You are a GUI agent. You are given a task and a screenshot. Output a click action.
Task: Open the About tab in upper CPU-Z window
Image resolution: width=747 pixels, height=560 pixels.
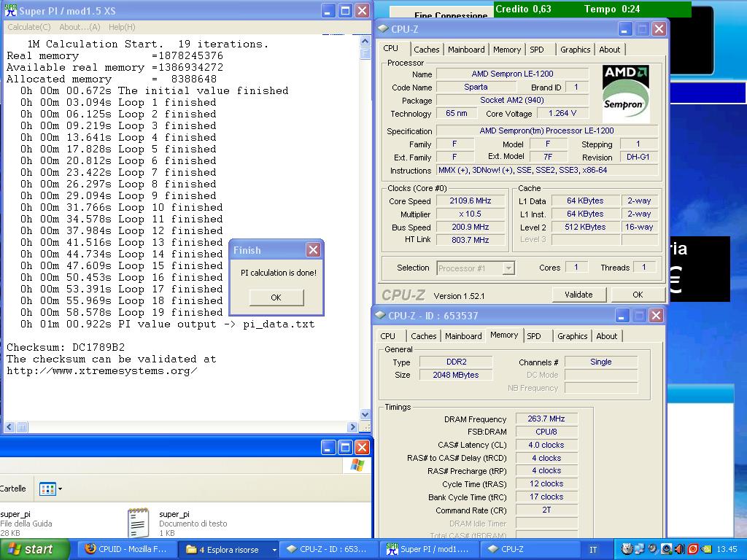coord(609,50)
